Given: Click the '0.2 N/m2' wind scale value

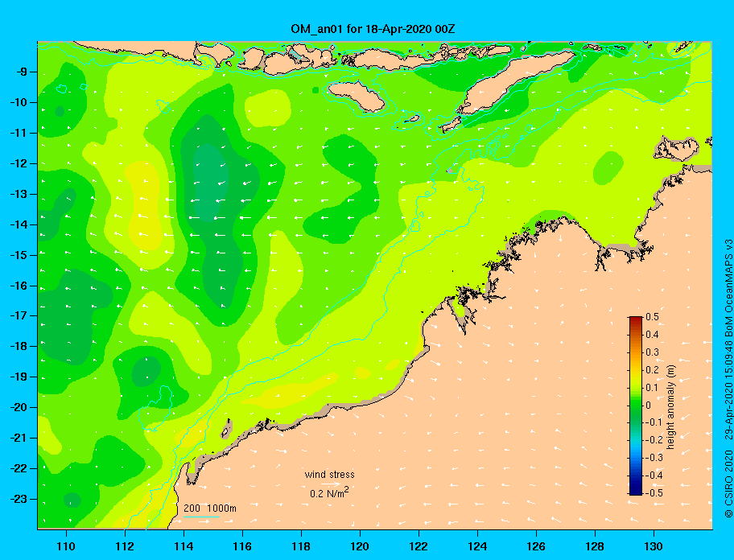Looking at the screenshot, I should (329, 492).
